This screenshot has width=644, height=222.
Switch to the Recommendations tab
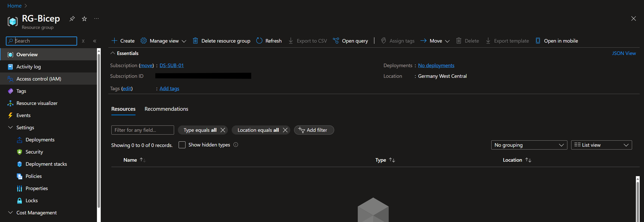(x=166, y=109)
